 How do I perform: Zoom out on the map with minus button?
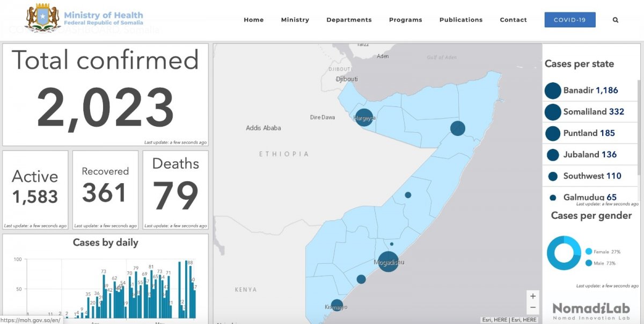coord(532,308)
